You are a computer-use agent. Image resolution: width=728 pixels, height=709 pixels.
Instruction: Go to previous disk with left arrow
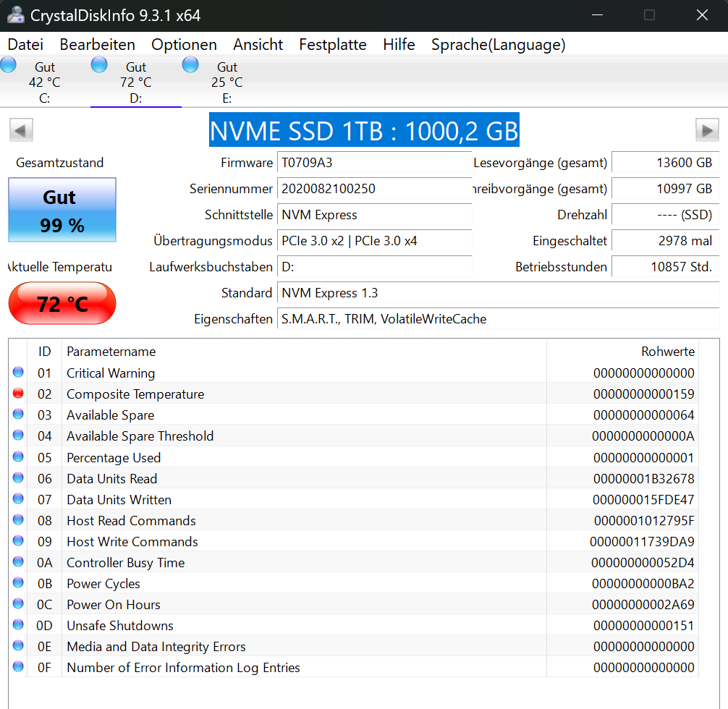tap(22, 130)
